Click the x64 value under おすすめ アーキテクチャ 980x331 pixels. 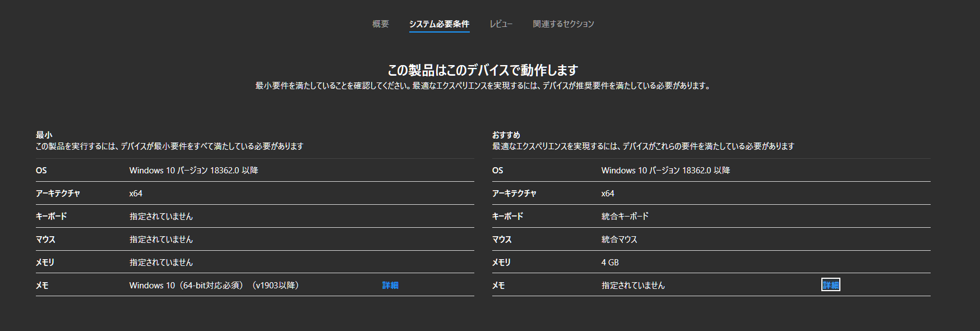[x=608, y=193]
